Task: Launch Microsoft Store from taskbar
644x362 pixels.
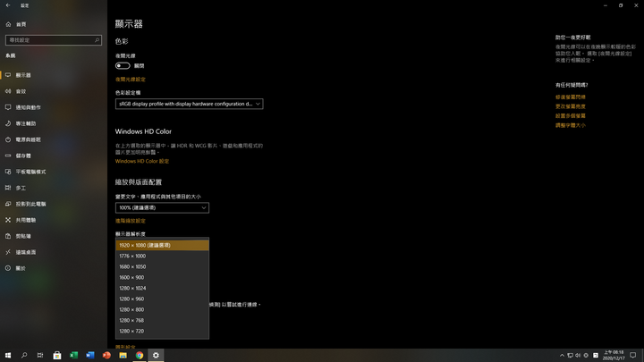Action: click(57, 356)
